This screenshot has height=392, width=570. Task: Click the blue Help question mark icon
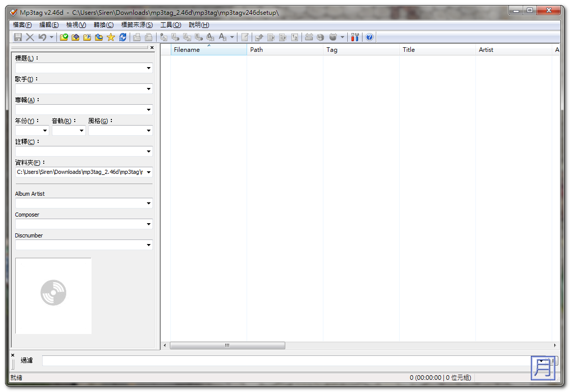point(369,37)
